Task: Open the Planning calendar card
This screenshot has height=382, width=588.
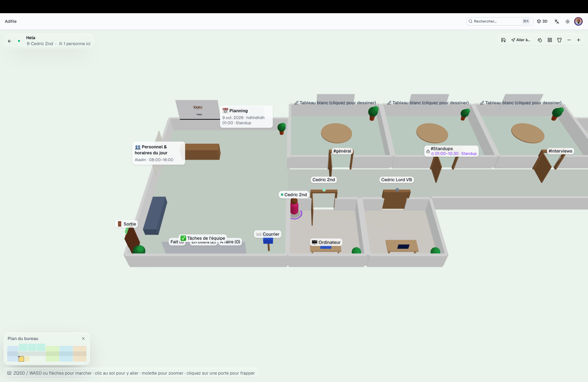Action: [246, 116]
